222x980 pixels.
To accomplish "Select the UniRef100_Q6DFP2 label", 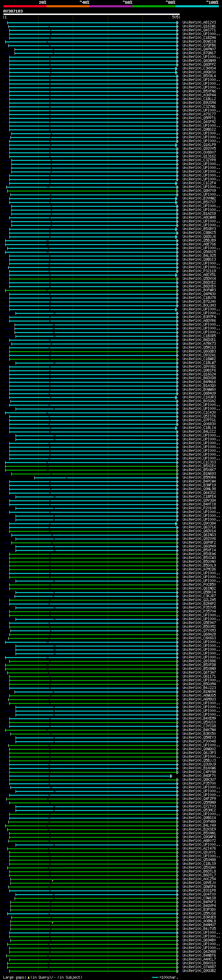I will coord(199,65).
